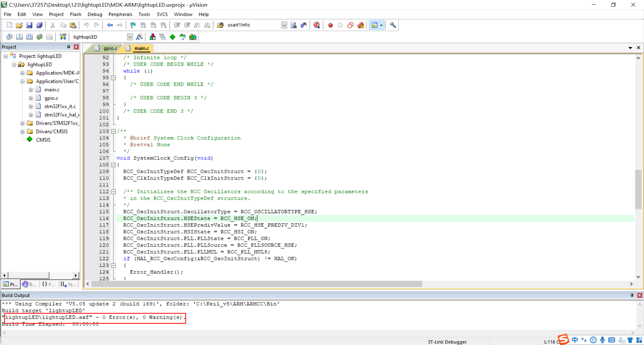Pin the Build Output panel
Image resolution: width=644 pixels, height=345 pixels.
point(632,295)
